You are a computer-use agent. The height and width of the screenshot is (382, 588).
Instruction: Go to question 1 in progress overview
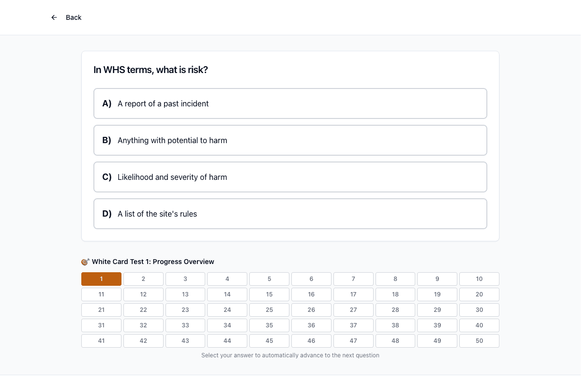tap(101, 279)
